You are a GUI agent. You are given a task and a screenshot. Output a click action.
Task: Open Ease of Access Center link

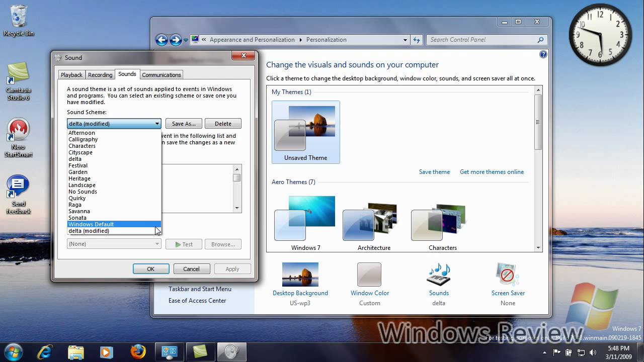click(x=197, y=301)
